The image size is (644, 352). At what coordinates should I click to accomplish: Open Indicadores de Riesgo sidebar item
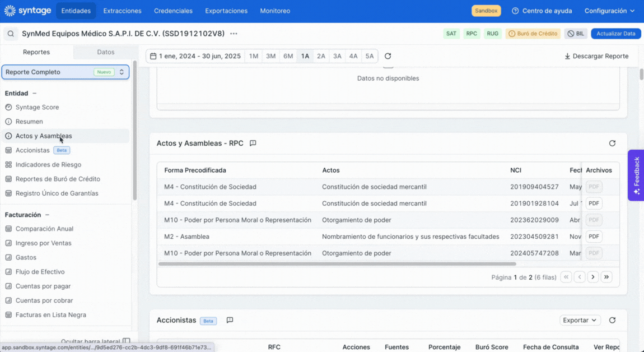click(64, 164)
